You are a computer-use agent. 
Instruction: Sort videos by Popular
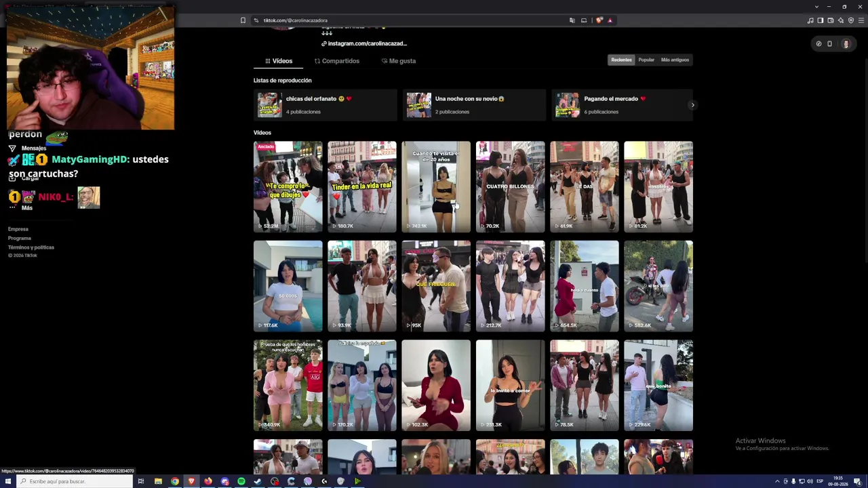click(x=646, y=60)
